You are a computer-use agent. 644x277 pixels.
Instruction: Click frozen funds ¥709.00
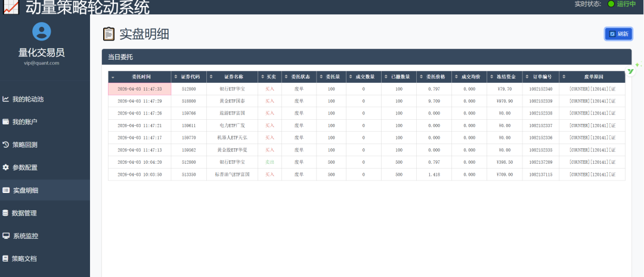tap(504, 175)
